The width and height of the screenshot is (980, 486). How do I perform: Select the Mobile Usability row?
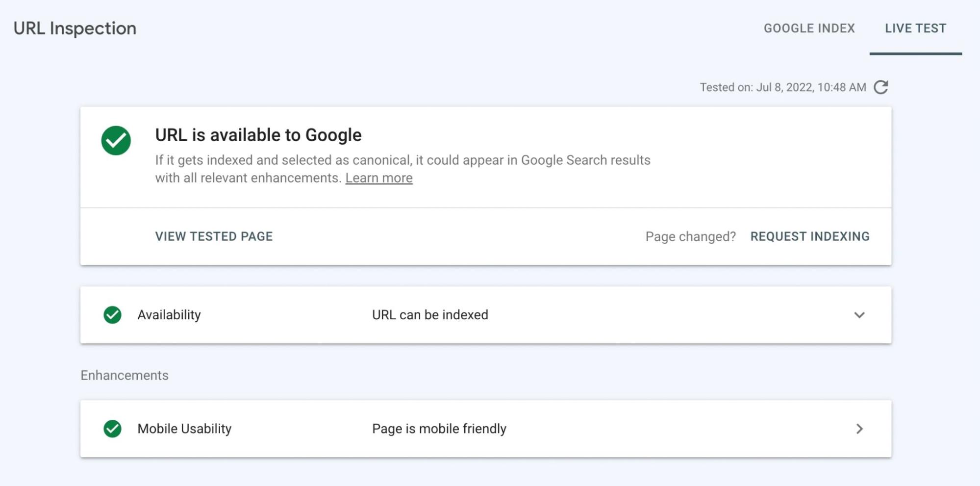pos(185,429)
